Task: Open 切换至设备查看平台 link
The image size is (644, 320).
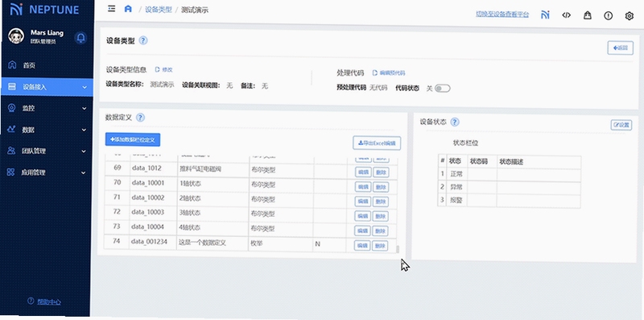Action: click(x=502, y=15)
